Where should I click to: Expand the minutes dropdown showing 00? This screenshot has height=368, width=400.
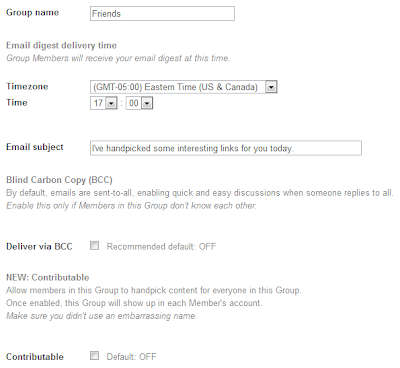pos(139,103)
